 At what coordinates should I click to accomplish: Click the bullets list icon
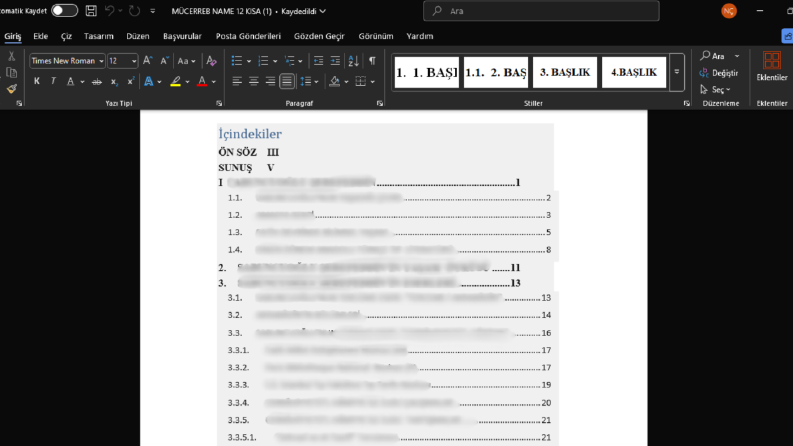pyautogui.click(x=237, y=61)
